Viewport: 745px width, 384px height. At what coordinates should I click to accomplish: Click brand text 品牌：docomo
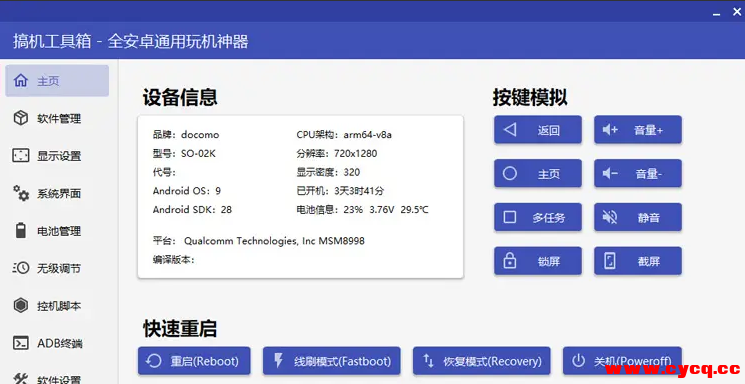click(x=186, y=134)
